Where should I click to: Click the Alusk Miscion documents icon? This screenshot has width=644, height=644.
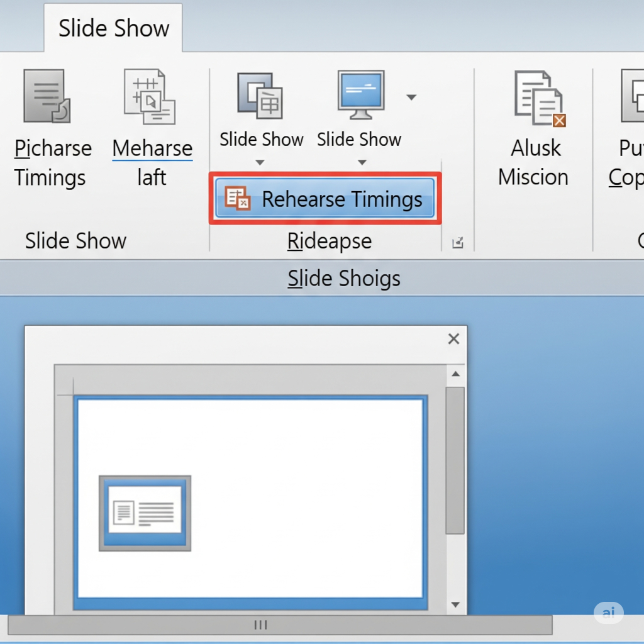pos(538,99)
